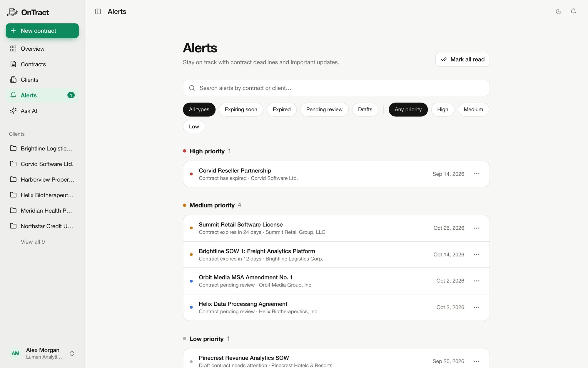Filter alerts by Pending review
The height and width of the screenshot is (368, 588).
324,110
